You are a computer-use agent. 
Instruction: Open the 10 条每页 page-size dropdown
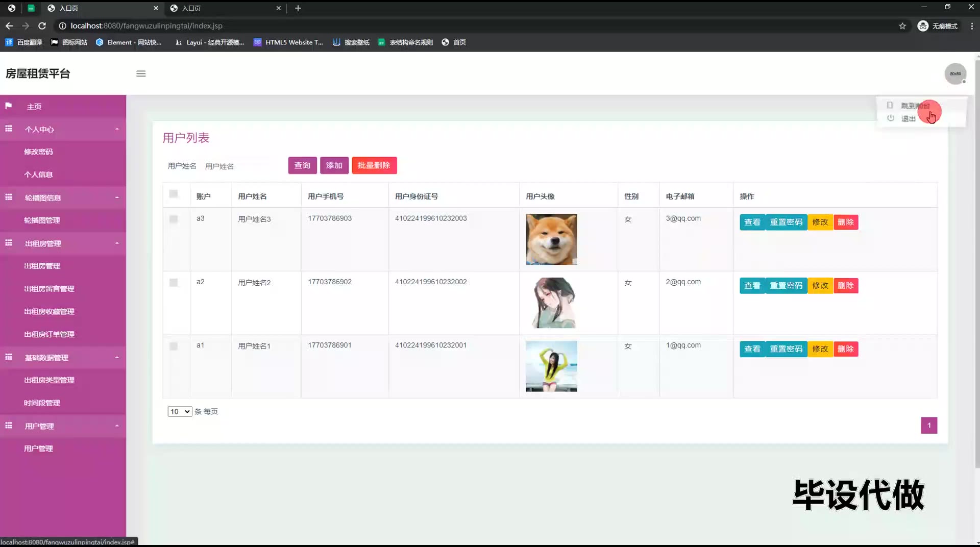tap(180, 412)
